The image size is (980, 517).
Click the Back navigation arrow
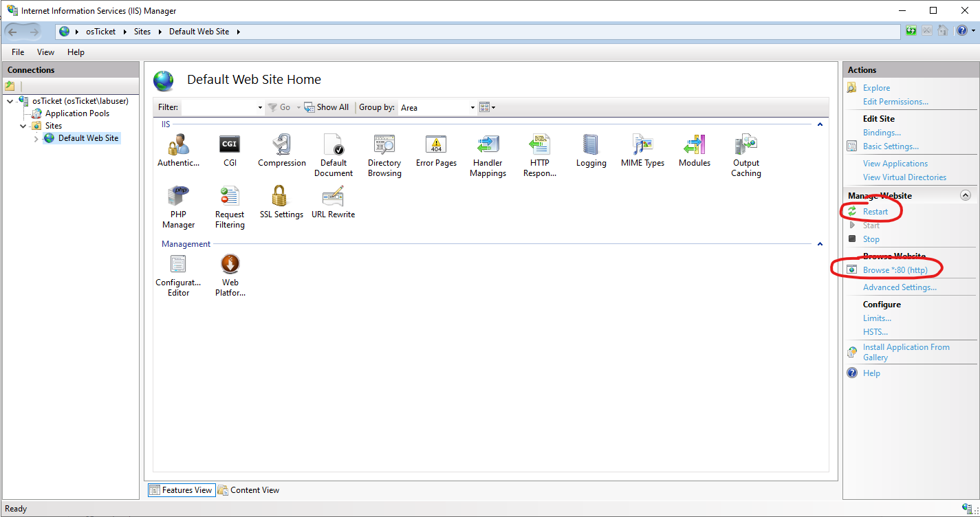click(13, 32)
